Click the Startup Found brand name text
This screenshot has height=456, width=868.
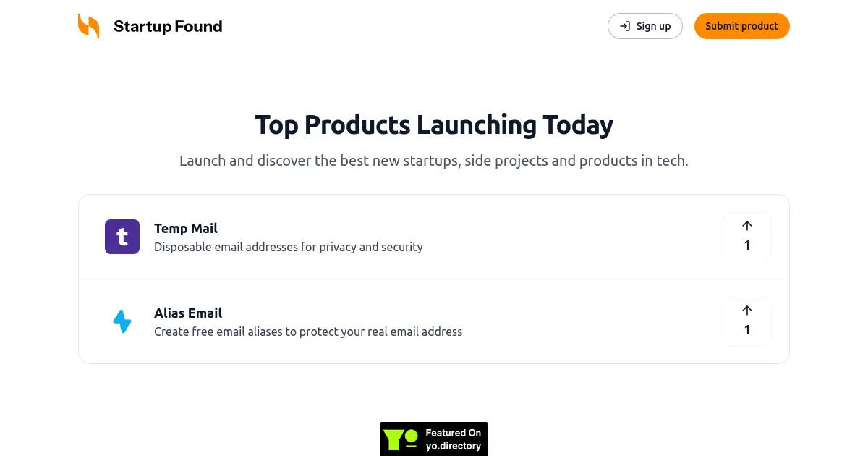tap(168, 26)
